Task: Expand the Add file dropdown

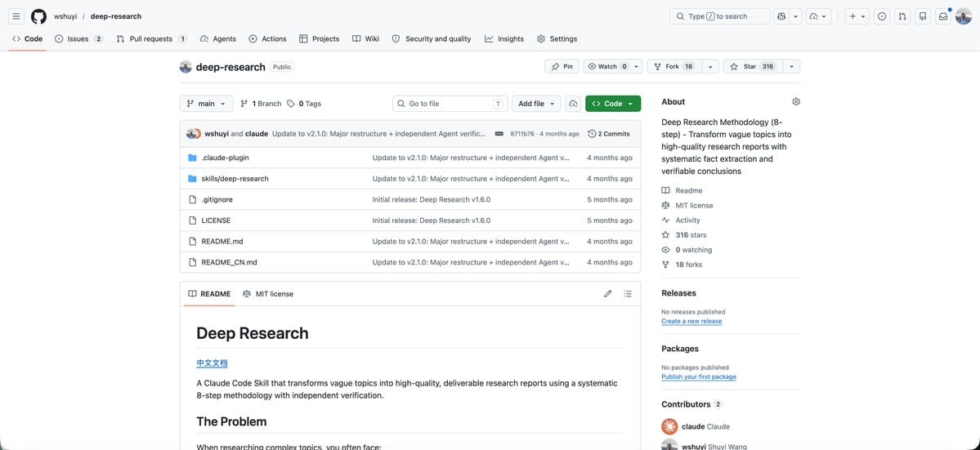Action: (x=536, y=104)
